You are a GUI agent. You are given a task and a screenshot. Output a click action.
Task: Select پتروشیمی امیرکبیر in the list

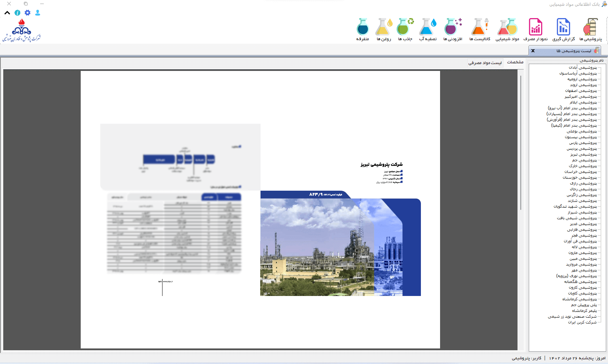580,97
